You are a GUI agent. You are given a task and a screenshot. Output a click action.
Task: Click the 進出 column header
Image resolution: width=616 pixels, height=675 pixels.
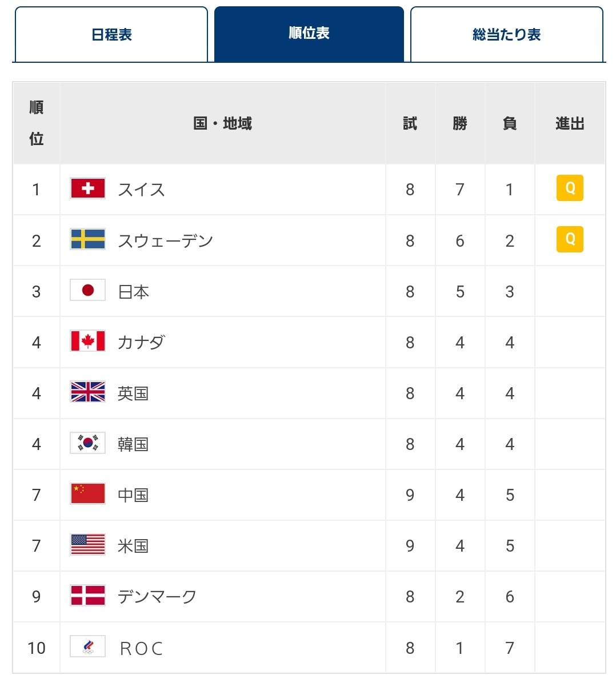point(570,123)
